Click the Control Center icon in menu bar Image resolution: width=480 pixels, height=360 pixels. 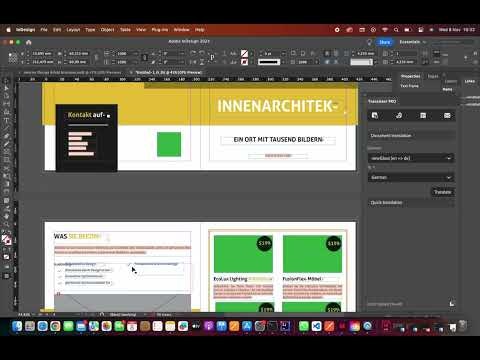421,30
